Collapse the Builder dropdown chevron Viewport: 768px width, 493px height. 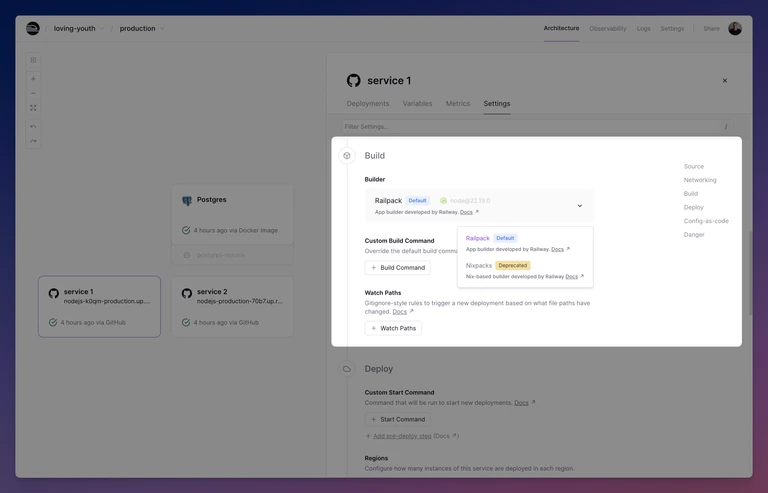579,206
